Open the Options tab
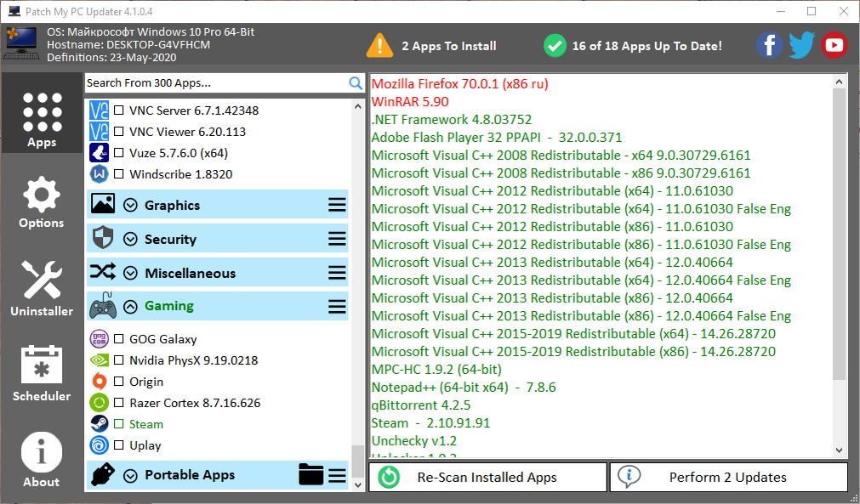 pyautogui.click(x=42, y=201)
